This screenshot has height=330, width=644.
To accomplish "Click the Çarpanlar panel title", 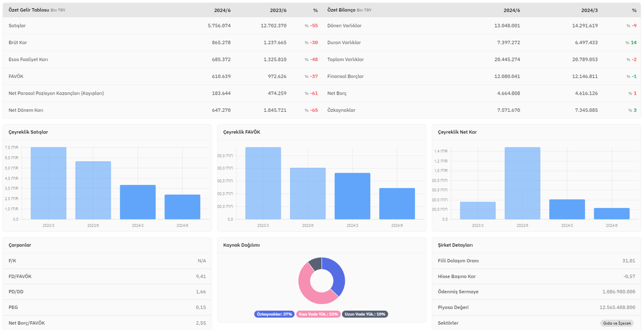I will pyautogui.click(x=20, y=245).
